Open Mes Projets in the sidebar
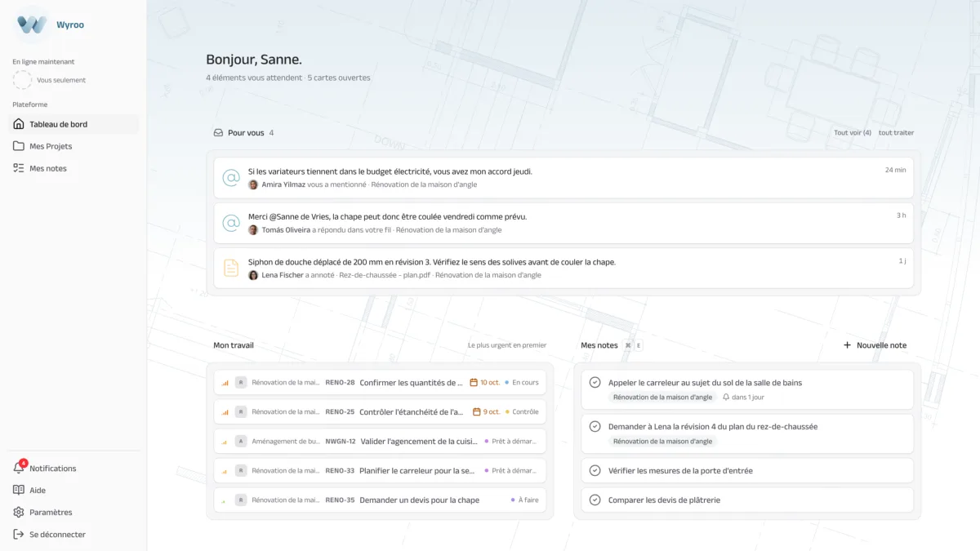The height and width of the screenshot is (551, 980). 73,146
